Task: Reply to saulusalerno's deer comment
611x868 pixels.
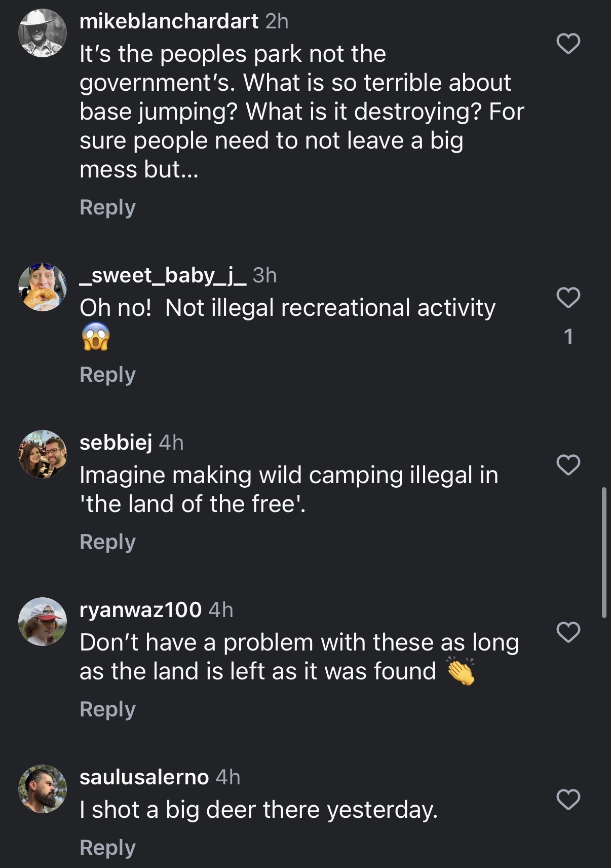Action: (x=107, y=848)
